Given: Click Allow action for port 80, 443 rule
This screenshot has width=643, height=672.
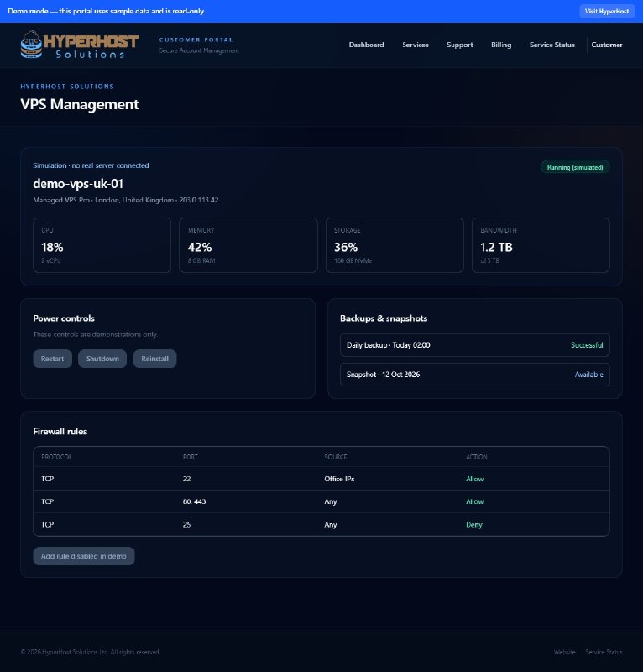Looking at the screenshot, I should [x=474, y=501].
